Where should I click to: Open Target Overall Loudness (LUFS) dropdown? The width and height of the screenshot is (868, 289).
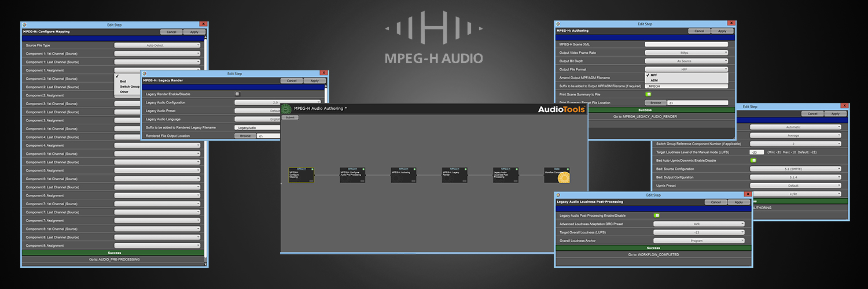point(699,232)
